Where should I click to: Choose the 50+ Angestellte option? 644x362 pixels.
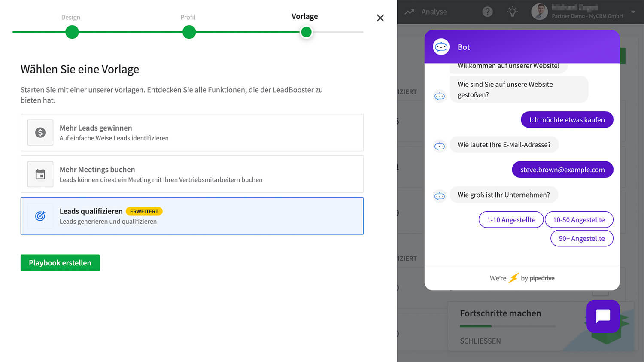581,239
